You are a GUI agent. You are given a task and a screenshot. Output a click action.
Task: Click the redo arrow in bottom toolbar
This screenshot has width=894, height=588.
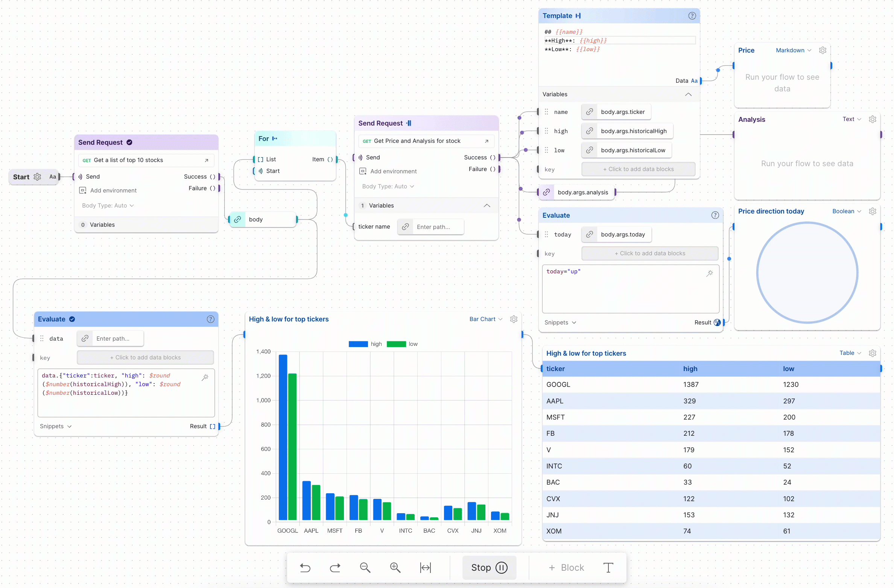335,567
